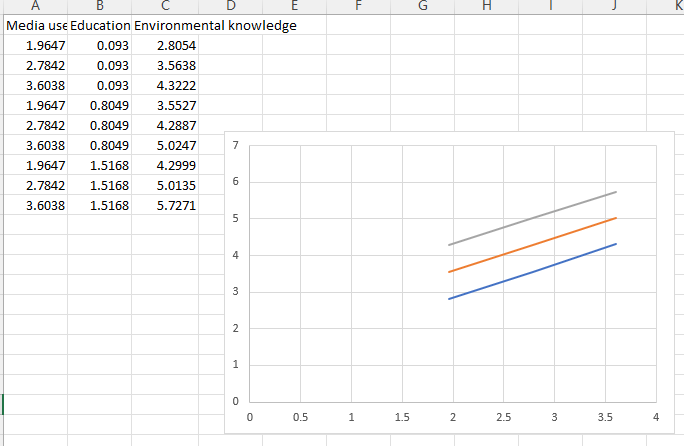684x446 pixels.
Task: Click the column J header
Action: pyautogui.click(x=614, y=7)
